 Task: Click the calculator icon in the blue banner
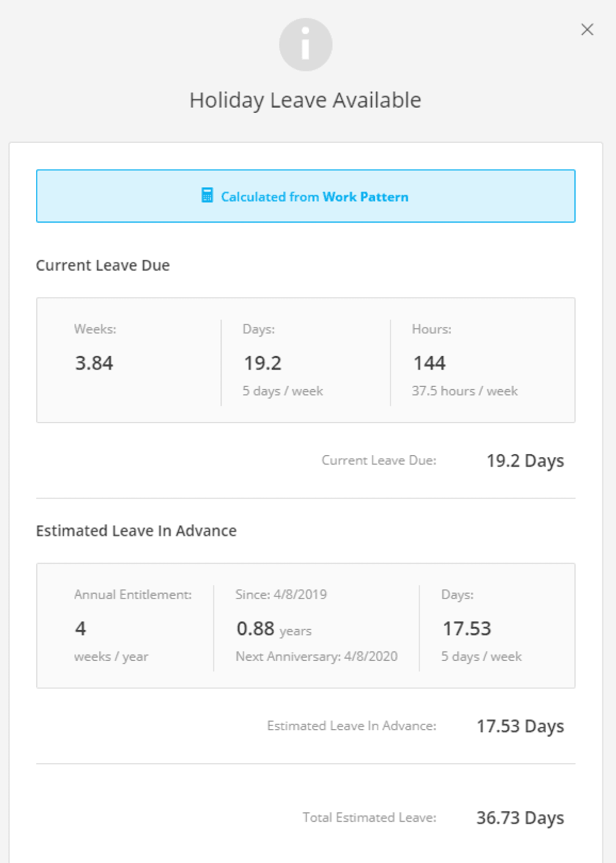click(x=207, y=196)
